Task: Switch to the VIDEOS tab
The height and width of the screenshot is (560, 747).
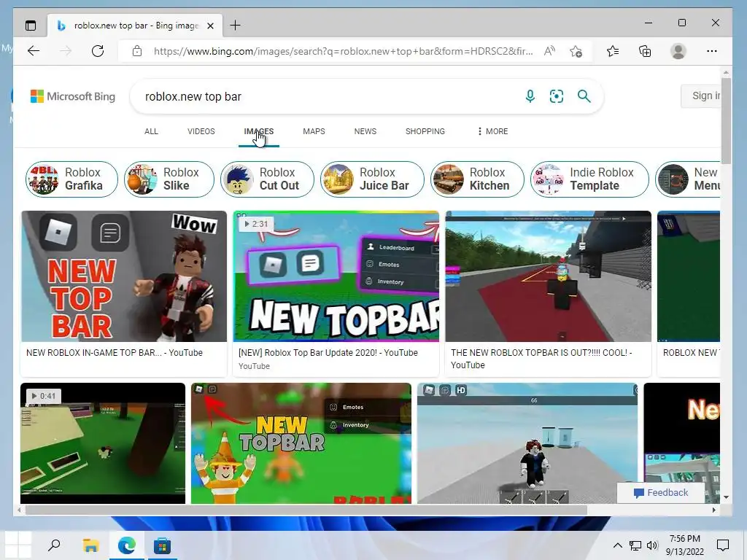Action: 201,131
